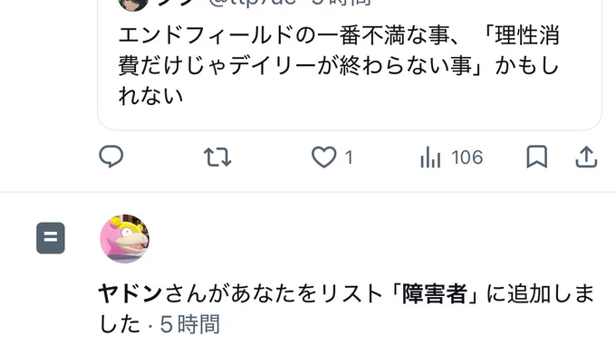The height and width of the screenshot is (364, 616).
Task: Like the tweet with the heart icon
Action: point(324,157)
